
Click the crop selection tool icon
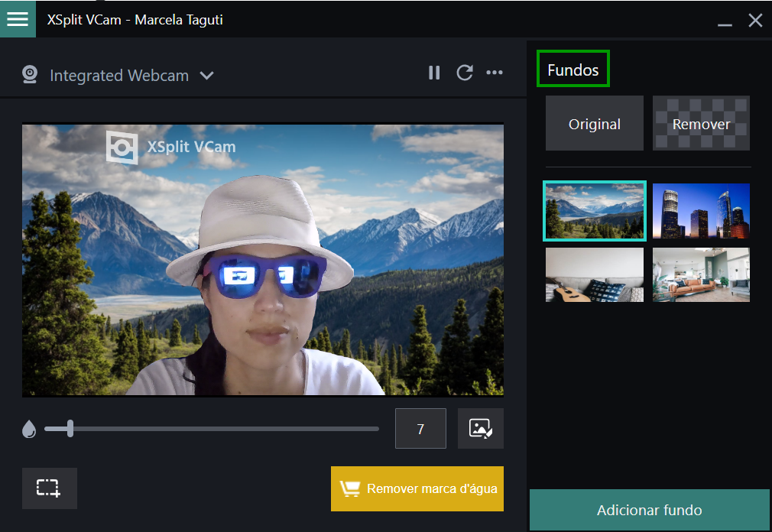[x=49, y=488]
